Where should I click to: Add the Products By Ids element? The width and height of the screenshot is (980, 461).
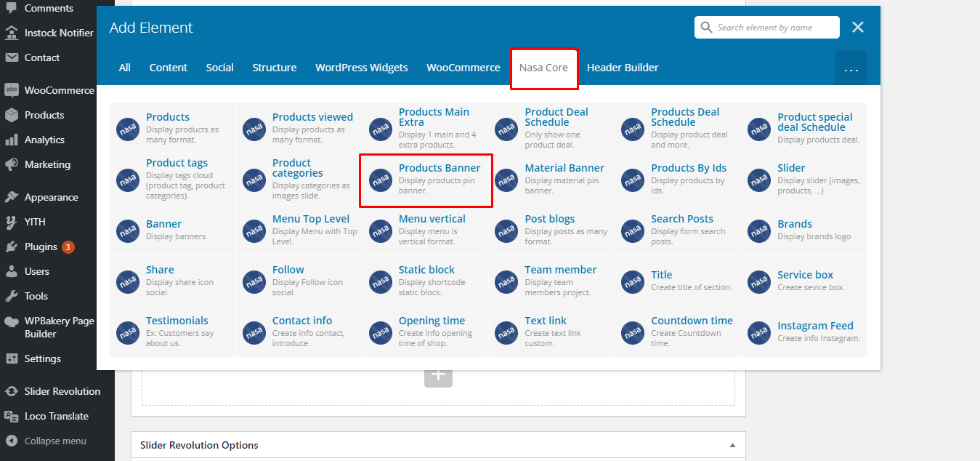[678, 180]
